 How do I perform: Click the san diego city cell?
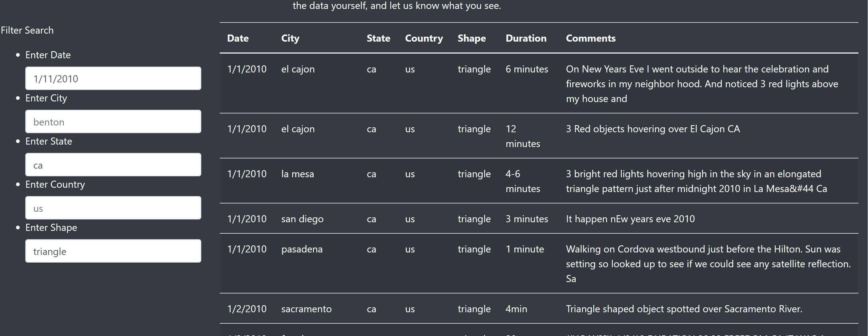point(302,219)
